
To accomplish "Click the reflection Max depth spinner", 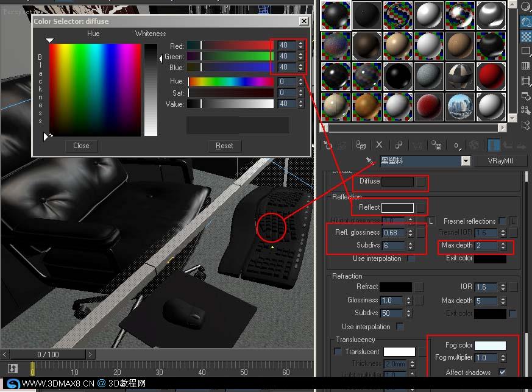I will tap(503, 246).
